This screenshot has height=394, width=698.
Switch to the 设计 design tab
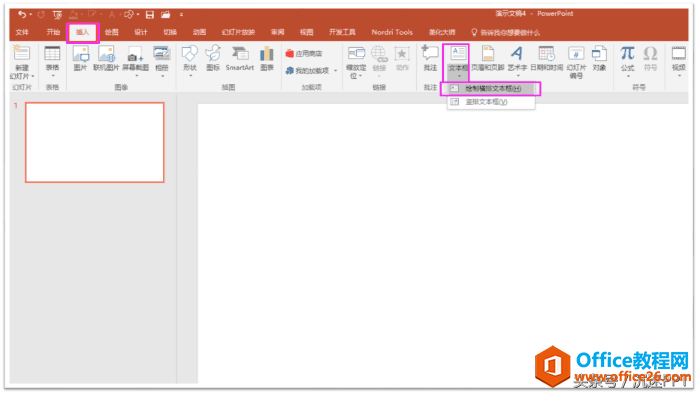tap(141, 32)
